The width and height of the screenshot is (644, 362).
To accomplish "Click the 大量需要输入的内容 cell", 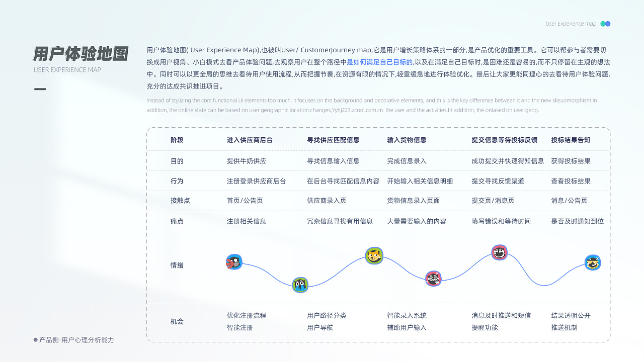I will [x=417, y=221].
